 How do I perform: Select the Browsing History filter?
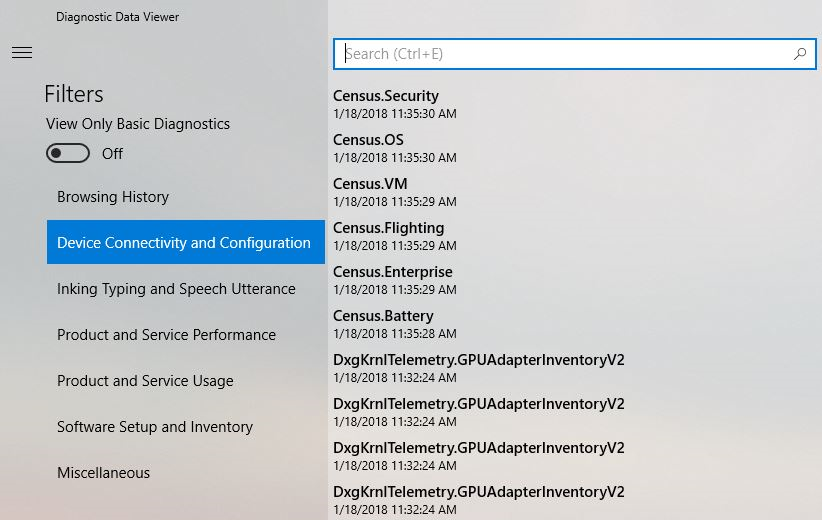click(x=113, y=197)
